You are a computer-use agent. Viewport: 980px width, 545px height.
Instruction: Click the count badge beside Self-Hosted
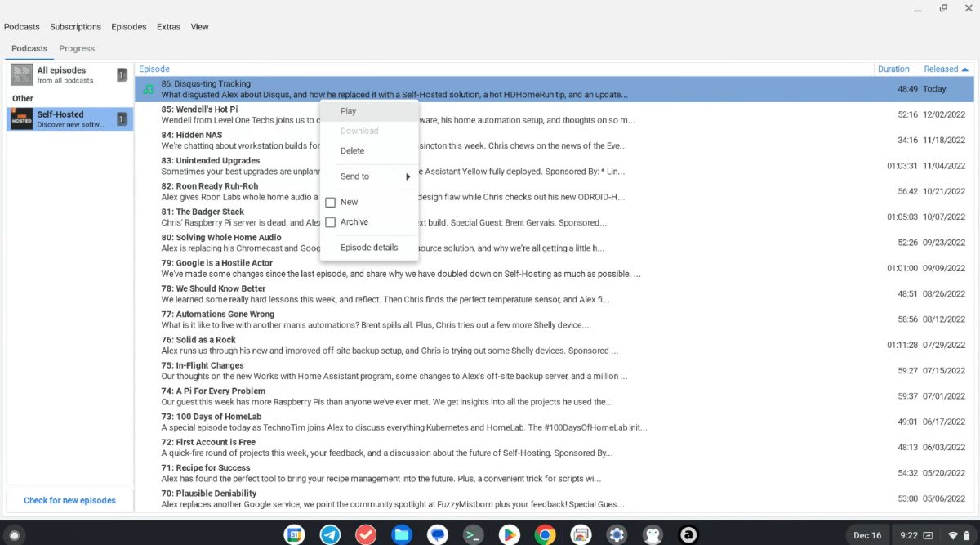[122, 118]
